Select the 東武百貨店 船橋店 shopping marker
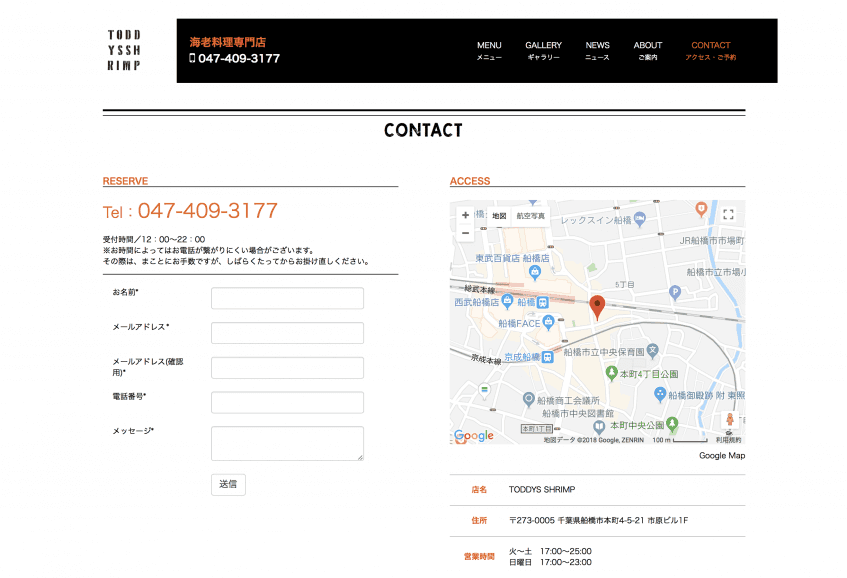 pos(535,272)
